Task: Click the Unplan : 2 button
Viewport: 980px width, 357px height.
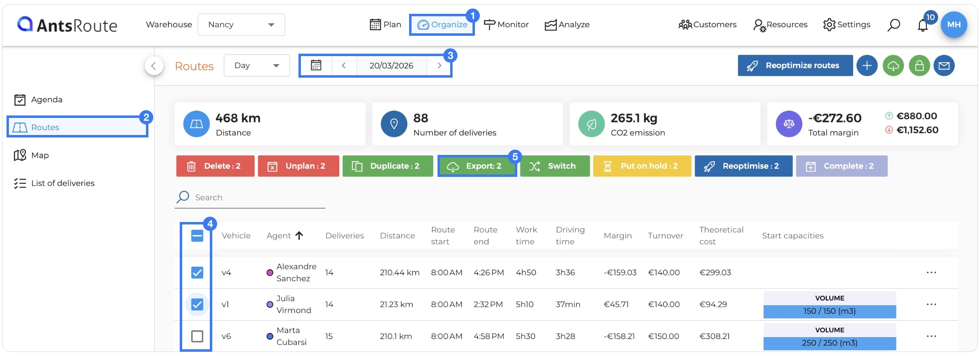Action: [x=298, y=166]
